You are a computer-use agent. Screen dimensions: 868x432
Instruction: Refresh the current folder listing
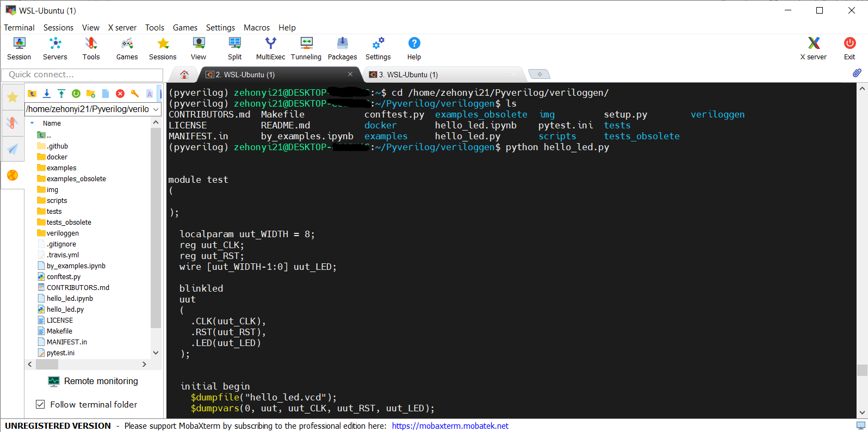coord(76,94)
